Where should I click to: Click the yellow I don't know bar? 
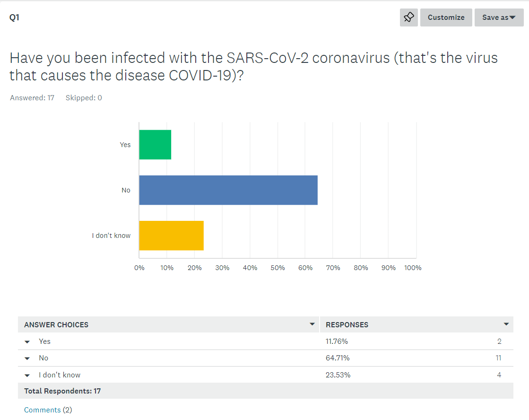171,236
